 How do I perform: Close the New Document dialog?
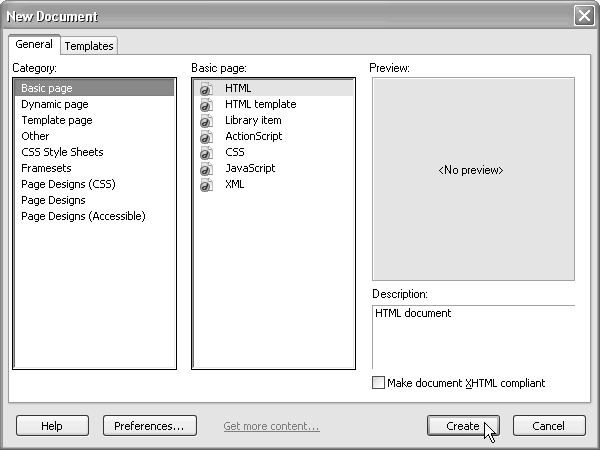[x=584, y=16]
